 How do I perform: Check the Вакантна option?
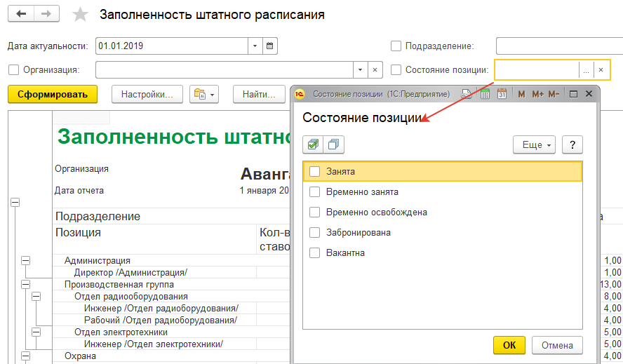click(315, 252)
